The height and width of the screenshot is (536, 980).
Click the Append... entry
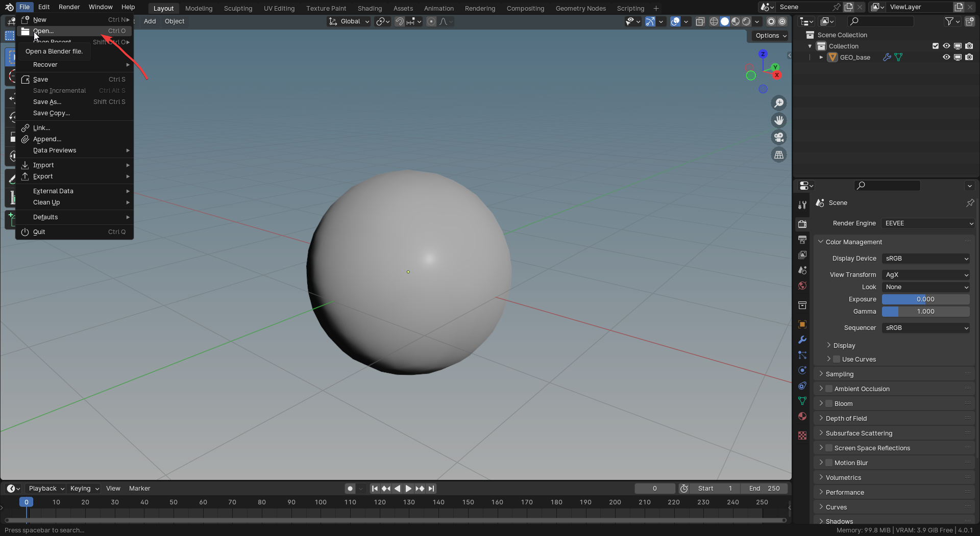point(75,139)
